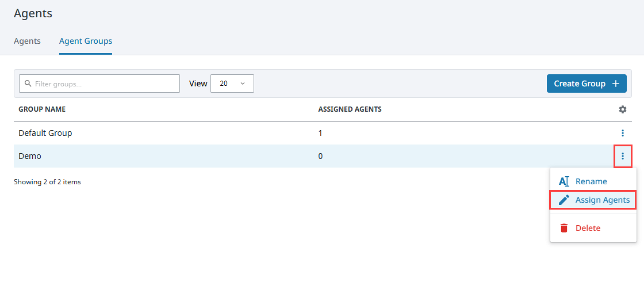This screenshot has height=281, width=644.
Task: Click the Rename text-cursor icon
Action: (563, 181)
